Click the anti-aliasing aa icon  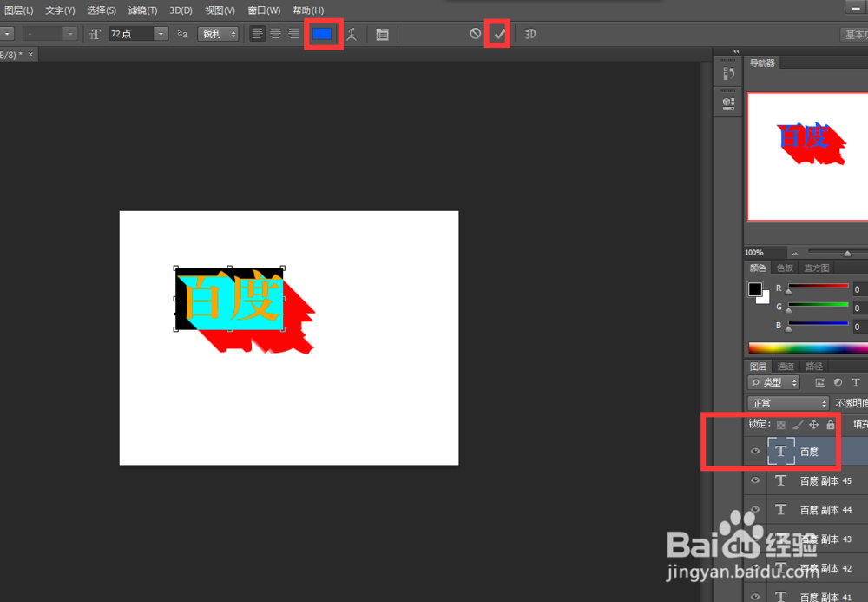click(182, 34)
